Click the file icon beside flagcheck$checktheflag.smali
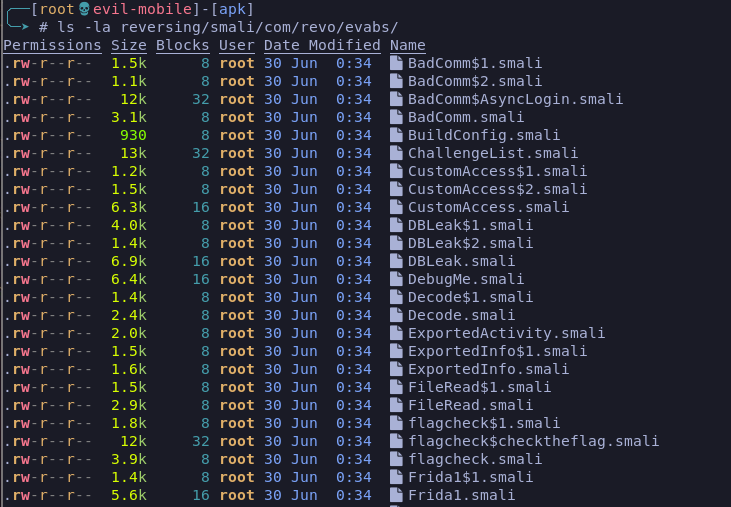The width and height of the screenshot is (731, 507). (x=396, y=441)
